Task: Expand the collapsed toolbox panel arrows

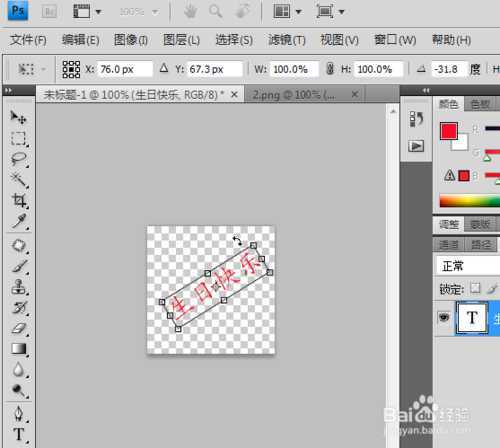Action: click(x=8, y=90)
